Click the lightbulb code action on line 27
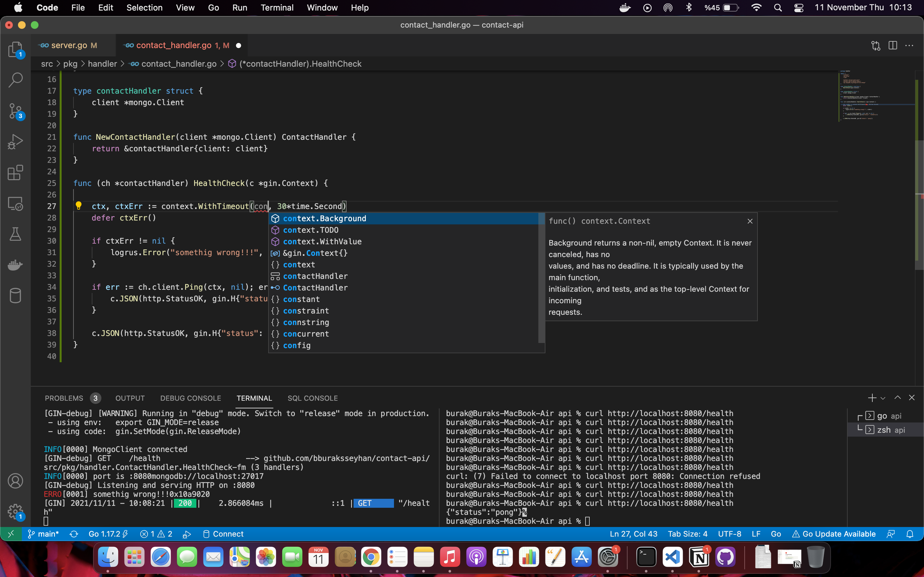The image size is (924, 577). click(79, 206)
